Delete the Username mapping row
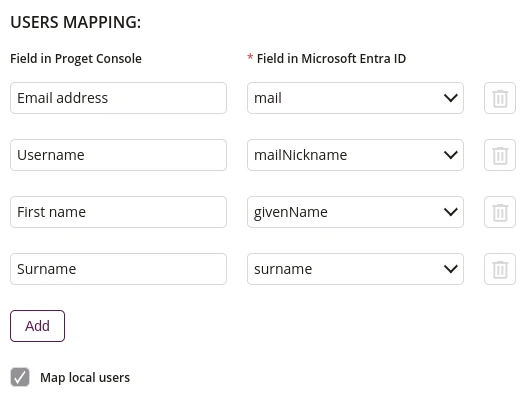This screenshot has height=407, width=526. 499,155
